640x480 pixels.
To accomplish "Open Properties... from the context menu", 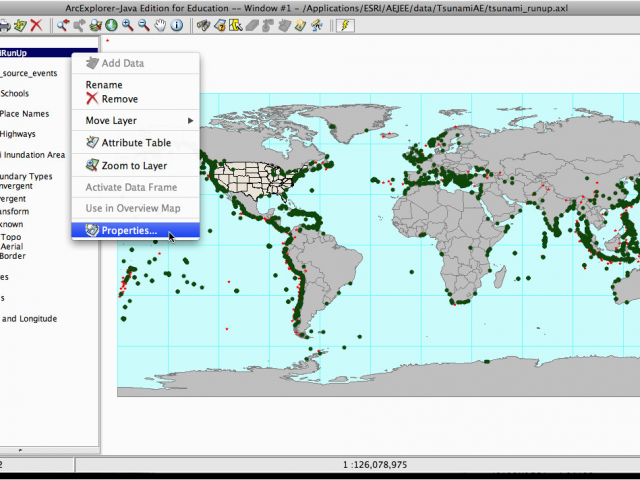I will click(136, 230).
